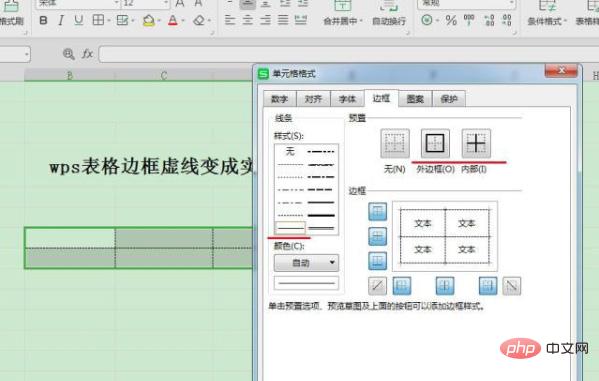
Task: Click the borders grid icon in toolbar
Action: [x=98, y=20]
